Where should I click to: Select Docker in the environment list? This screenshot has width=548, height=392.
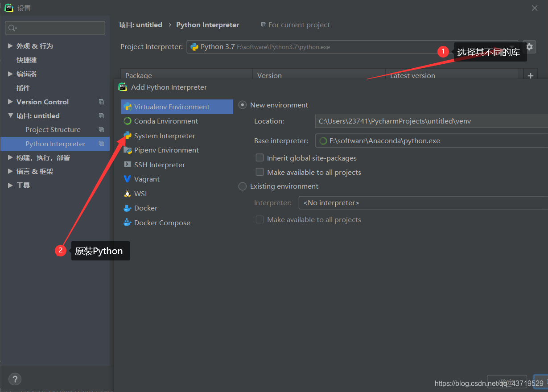(177, 208)
